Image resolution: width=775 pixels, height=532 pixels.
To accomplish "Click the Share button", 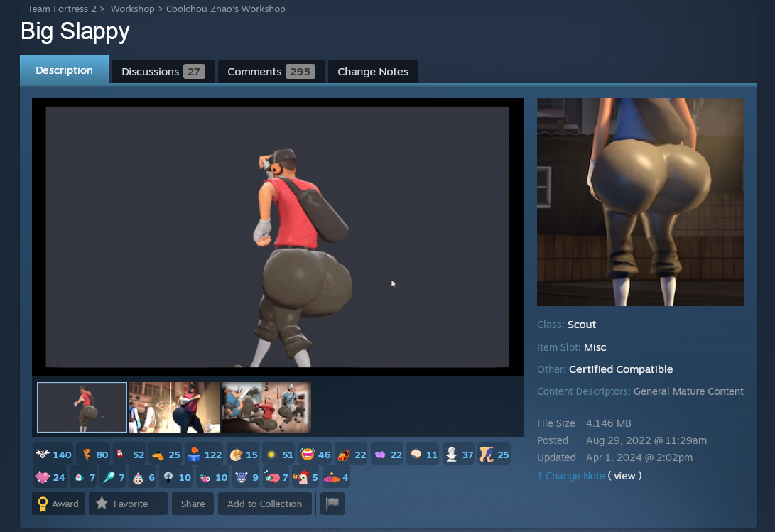I will [193, 504].
